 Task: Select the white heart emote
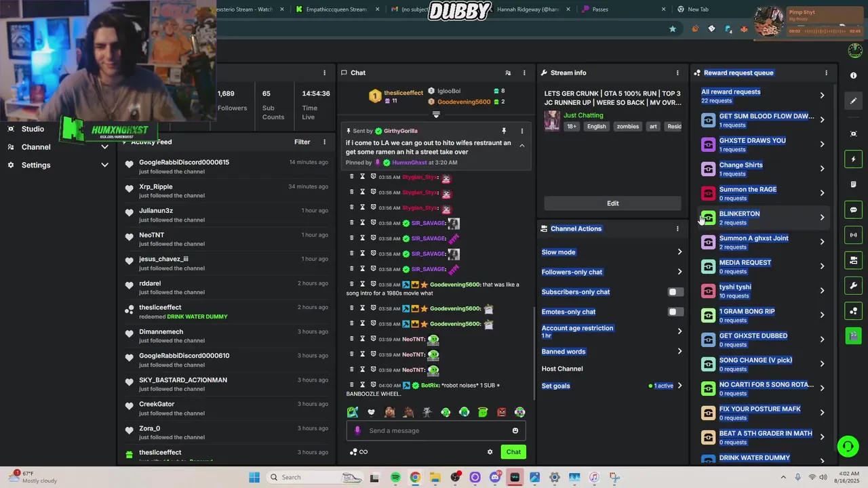click(x=371, y=412)
